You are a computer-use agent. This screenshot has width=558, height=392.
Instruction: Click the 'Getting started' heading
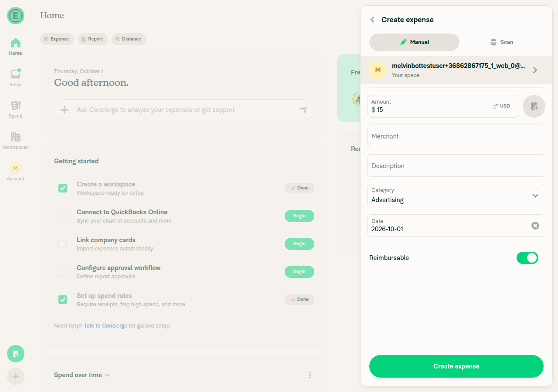click(76, 161)
